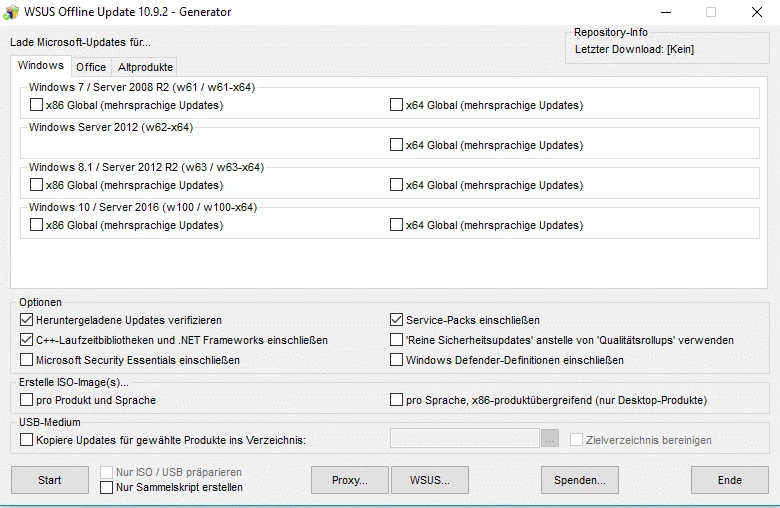780x508 pixels.
Task: Check ISO image pro Produkt und Sprache
Action: click(27, 400)
